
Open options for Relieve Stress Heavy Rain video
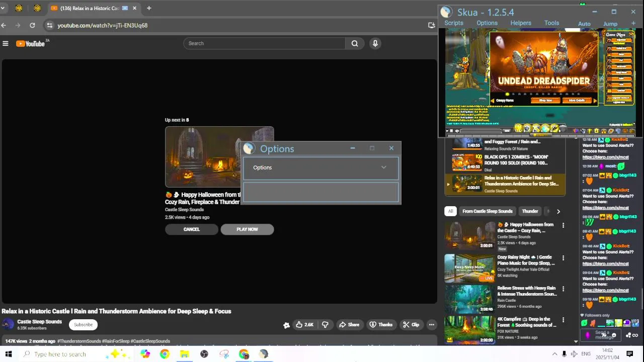(563, 289)
